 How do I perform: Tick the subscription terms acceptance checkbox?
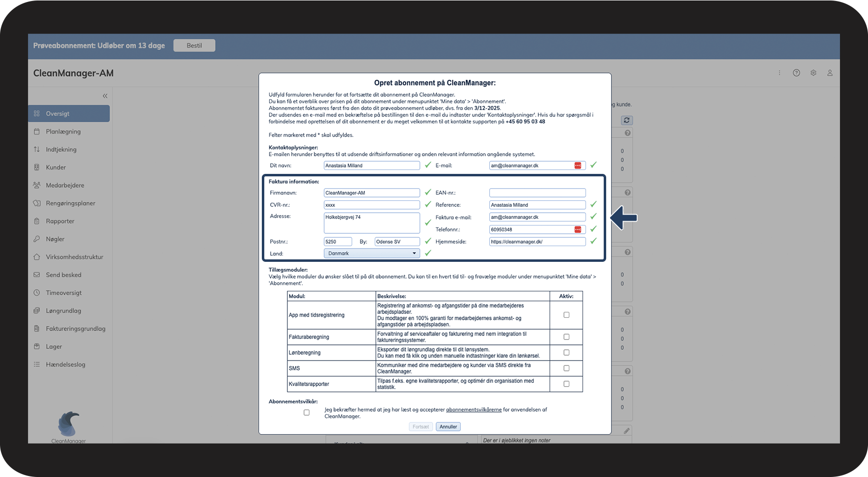[x=307, y=413]
